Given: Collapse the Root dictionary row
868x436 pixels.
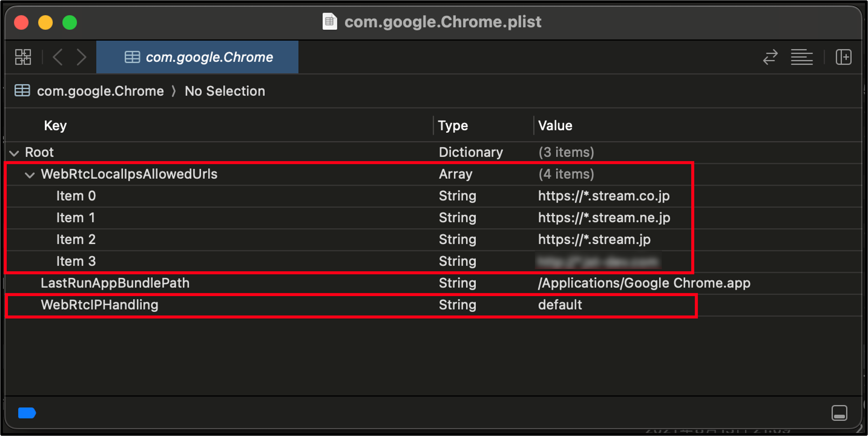Looking at the screenshot, I should (14, 153).
